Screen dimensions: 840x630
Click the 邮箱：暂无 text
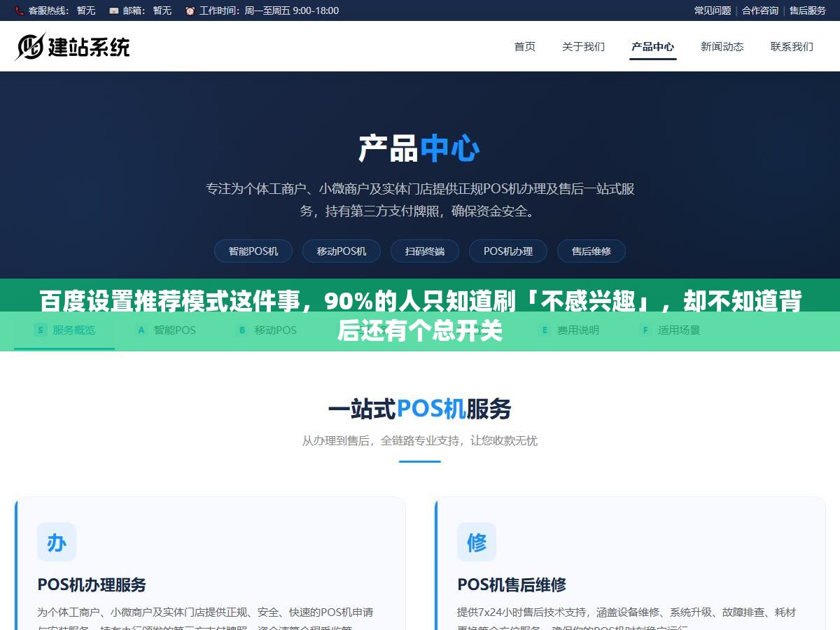click(x=147, y=10)
